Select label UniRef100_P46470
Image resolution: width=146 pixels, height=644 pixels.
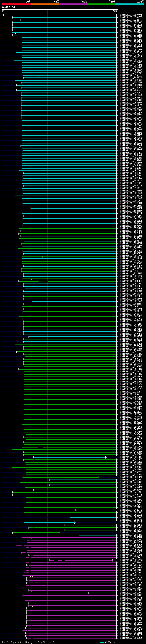click(131, 105)
